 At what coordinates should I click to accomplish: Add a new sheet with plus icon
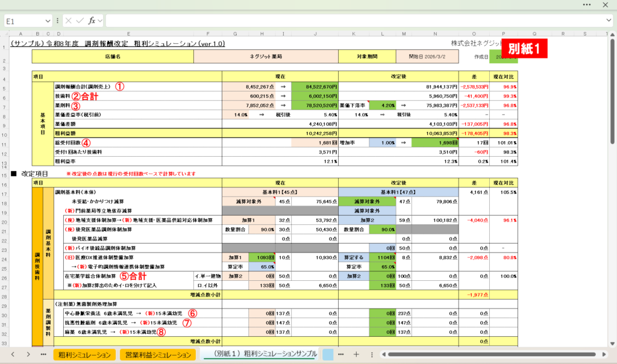tap(356, 354)
